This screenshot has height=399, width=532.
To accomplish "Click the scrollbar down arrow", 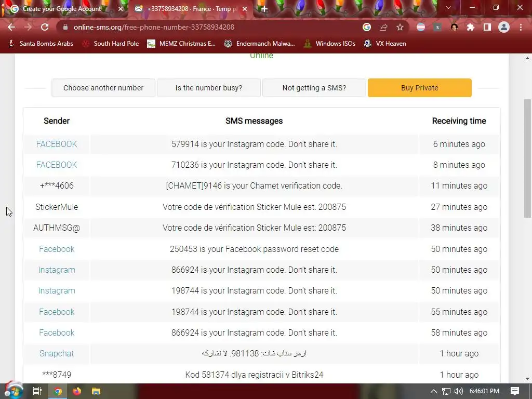I will (x=527, y=379).
